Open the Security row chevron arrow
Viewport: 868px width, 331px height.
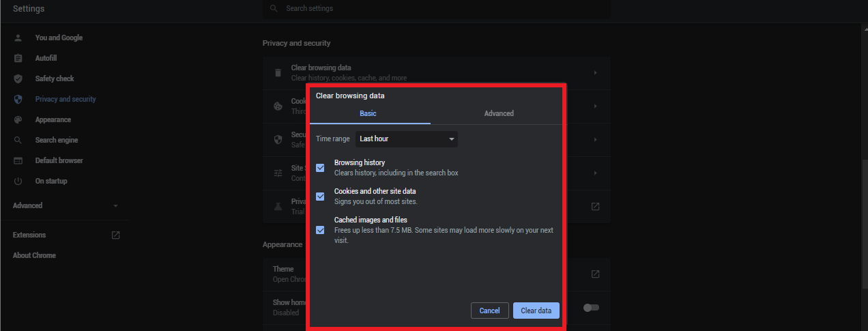tap(595, 139)
